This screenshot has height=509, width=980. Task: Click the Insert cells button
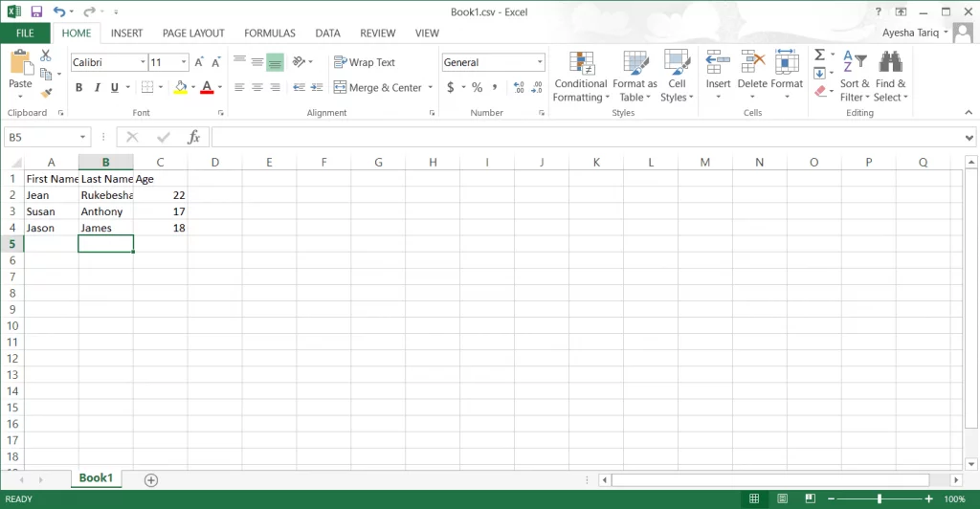[x=718, y=75]
